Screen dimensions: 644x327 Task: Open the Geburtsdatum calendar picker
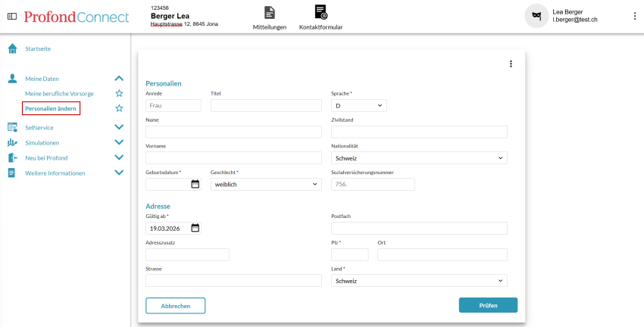(195, 184)
